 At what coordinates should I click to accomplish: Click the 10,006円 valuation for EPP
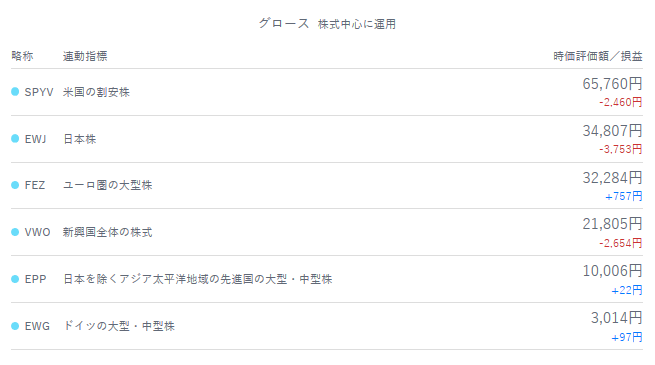[x=612, y=271]
